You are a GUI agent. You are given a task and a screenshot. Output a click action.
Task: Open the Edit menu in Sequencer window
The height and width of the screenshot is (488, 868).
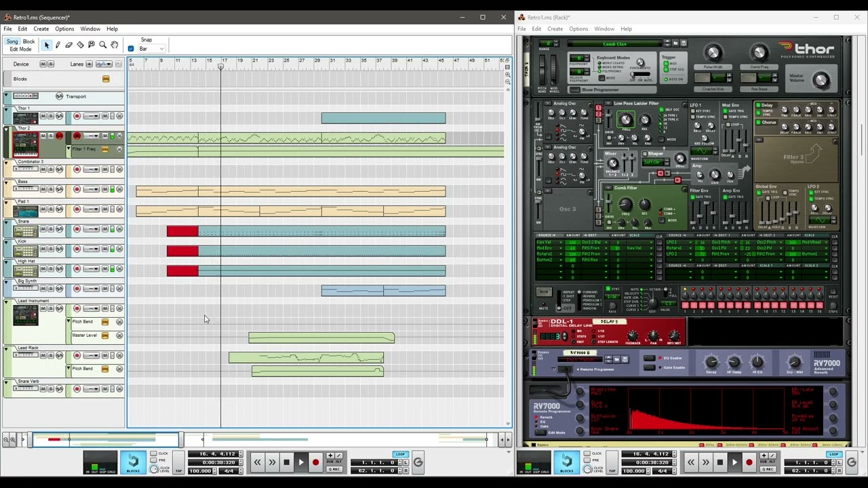tap(22, 29)
